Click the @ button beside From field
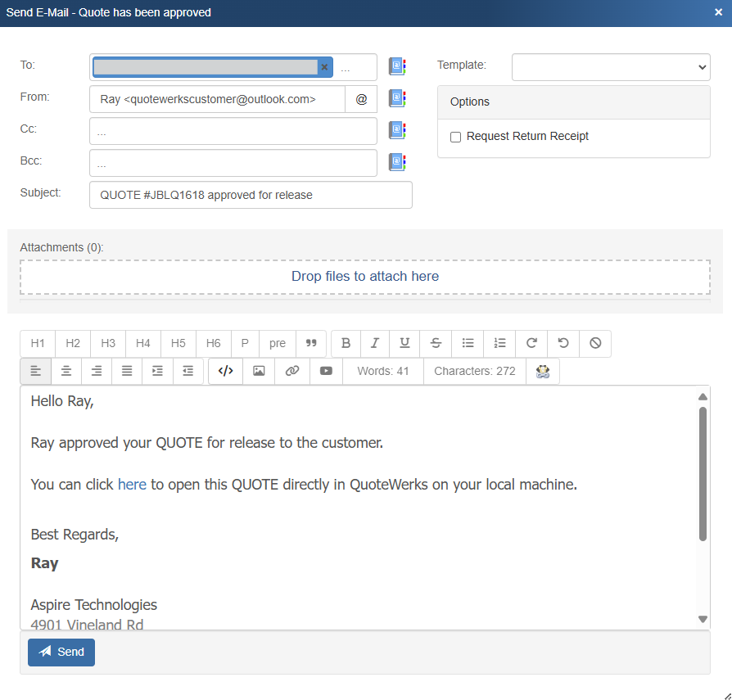Image resolution: width=732 pixels, height=700 pixels. (361, 99)
